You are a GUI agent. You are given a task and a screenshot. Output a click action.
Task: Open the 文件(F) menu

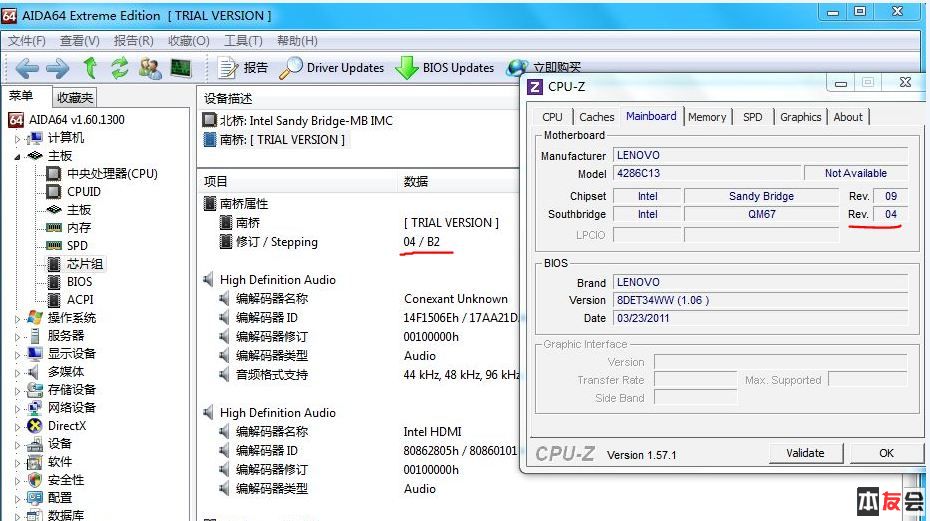click(x=27, y=40)
